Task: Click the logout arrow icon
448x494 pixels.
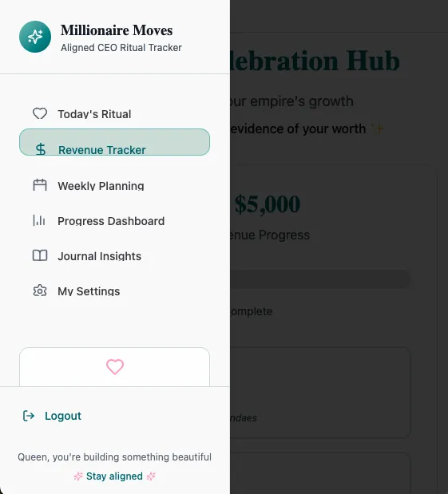Action: (x=29, y=416)
